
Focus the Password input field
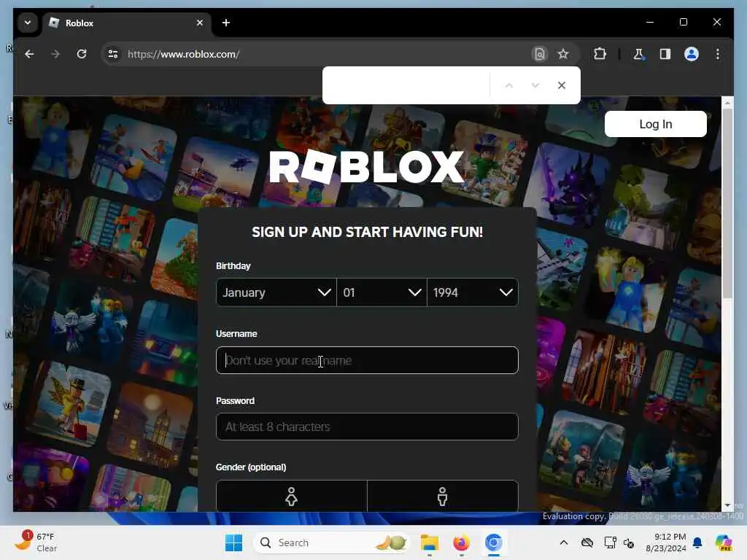(x=367, y=427)
